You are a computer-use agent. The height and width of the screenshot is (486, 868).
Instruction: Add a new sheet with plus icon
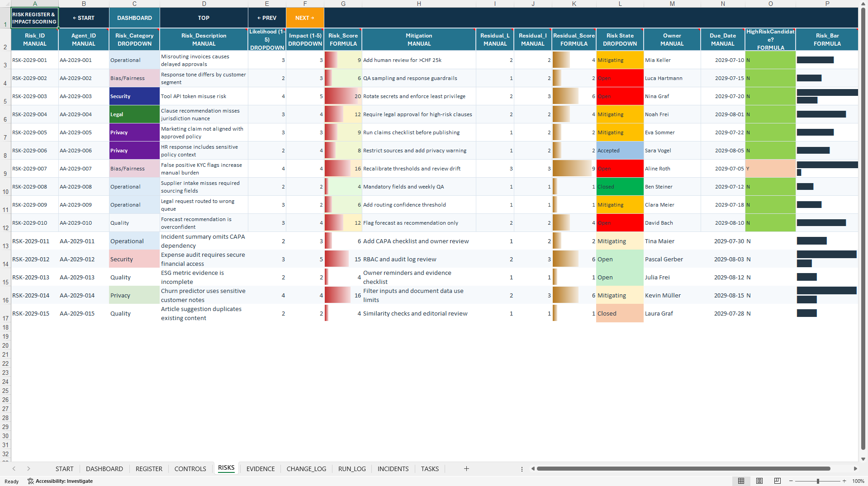coord(466,469)
